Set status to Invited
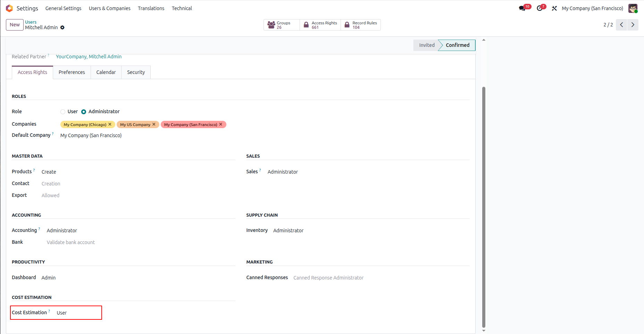 (427, 45)
